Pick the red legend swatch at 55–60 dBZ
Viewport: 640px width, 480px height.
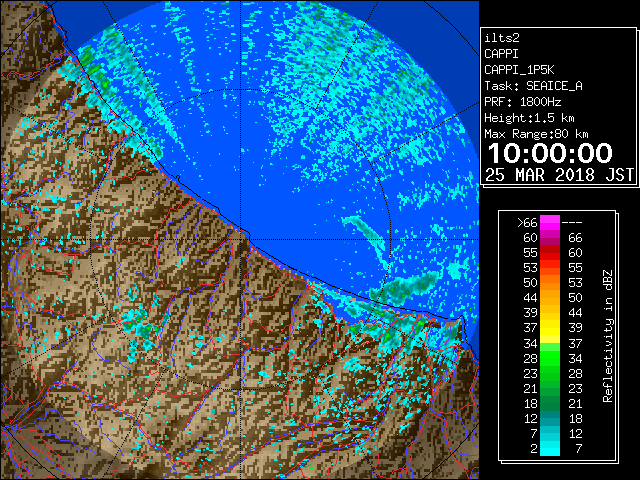point(550,253)
